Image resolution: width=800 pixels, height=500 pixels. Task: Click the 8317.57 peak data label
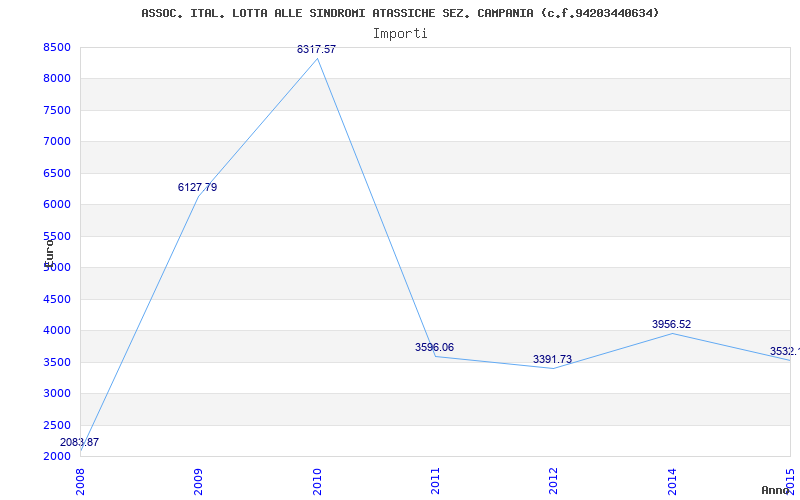click(x=316, y=49)
